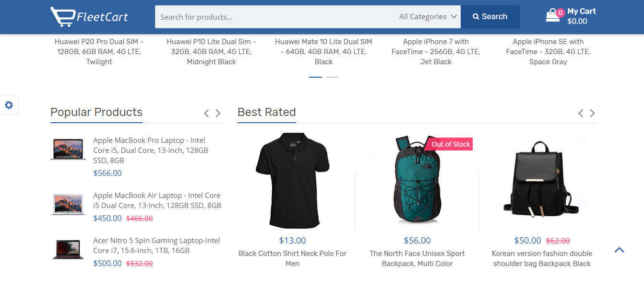Image resolution: width=644 pixels, height=290 pixels.
Task: Select the first carousel page indicator
Action: [315, 77]
